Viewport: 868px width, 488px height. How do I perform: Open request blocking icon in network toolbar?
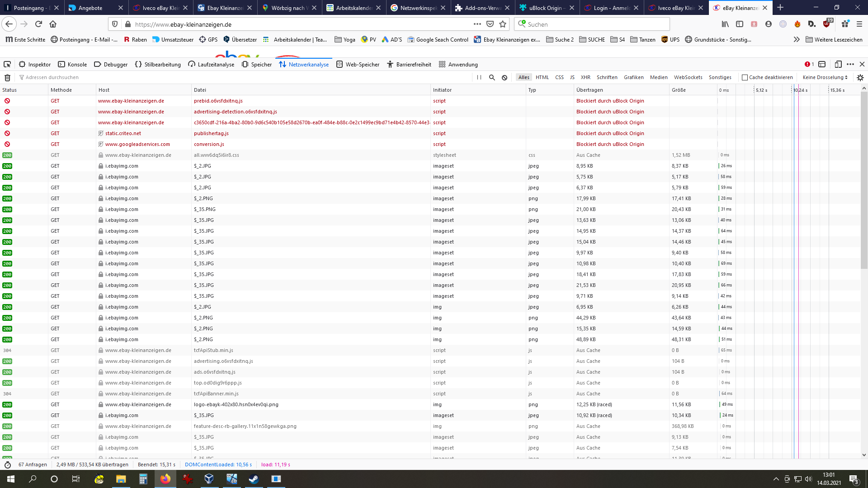pos(505,77)
